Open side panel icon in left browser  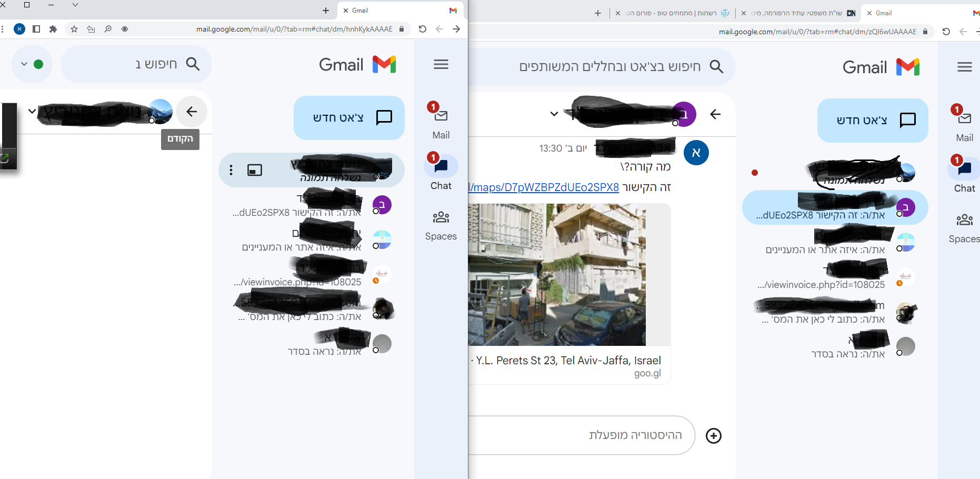[x=36, y=29]
